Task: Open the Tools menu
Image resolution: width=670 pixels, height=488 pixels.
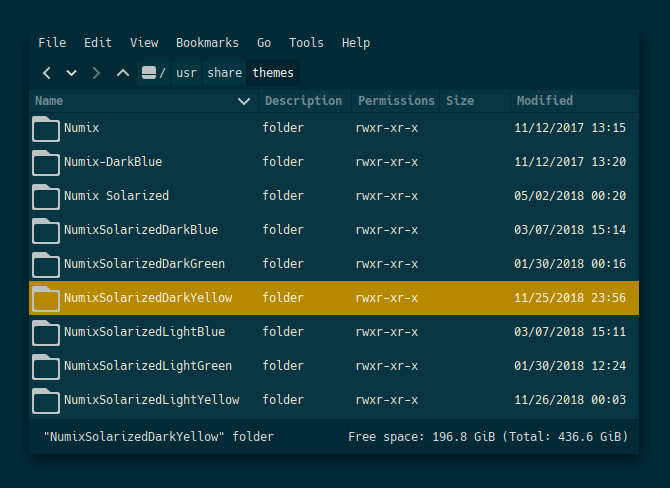Action: [306, 43]
